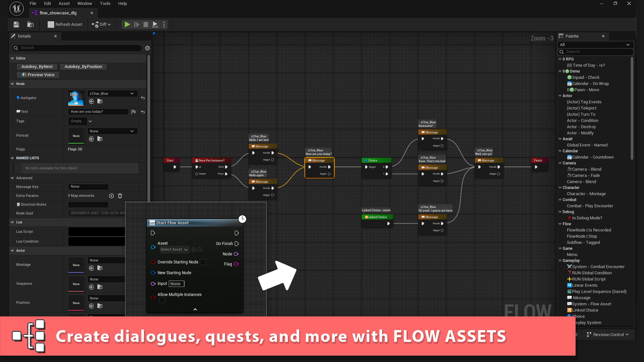The image size is (644, 362).
Task: Open the Tools menu
Action: (105, 3)
